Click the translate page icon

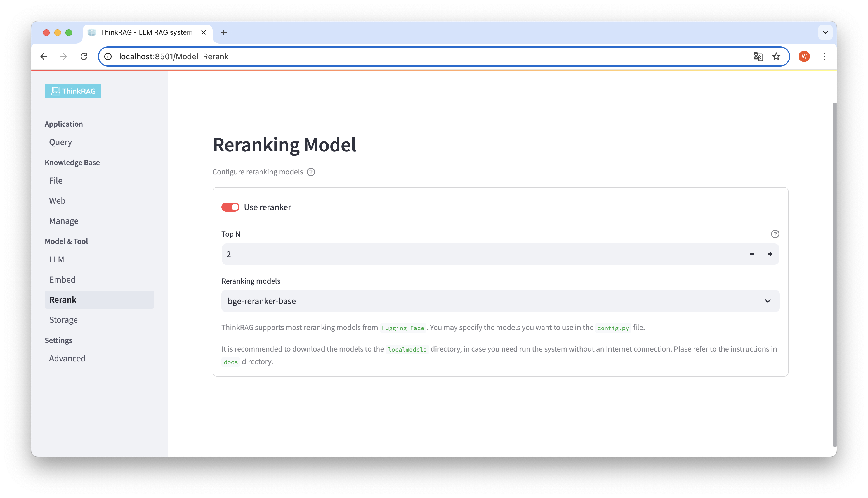[x=758, y=56]
